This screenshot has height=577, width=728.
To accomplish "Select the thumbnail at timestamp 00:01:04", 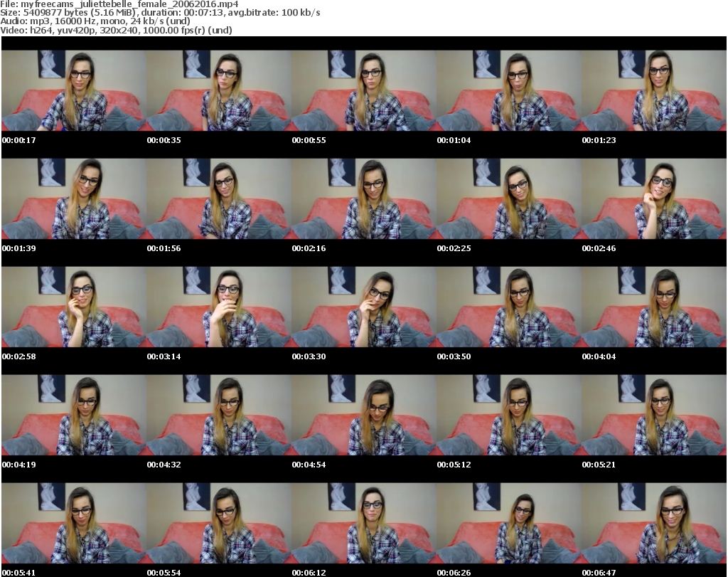I will [509, 90].
